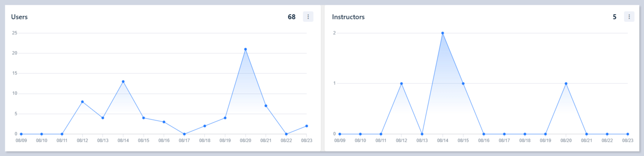
Task: Click the Users card title
Action: coord(19,17)
